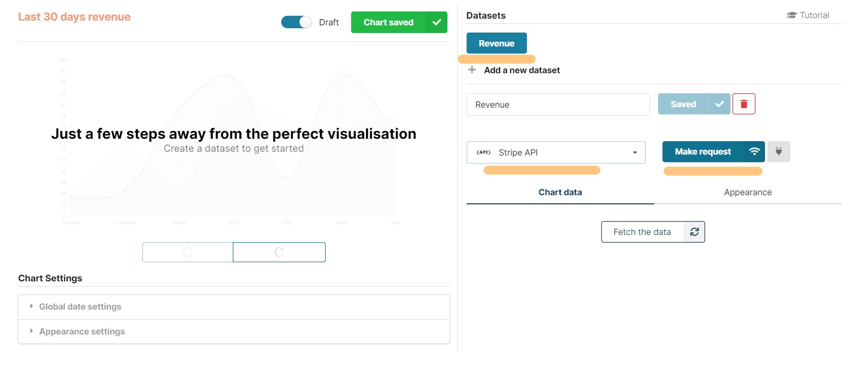Click the checkmark icon on Chart saved

pyautogui.click(x=436, y=22)
